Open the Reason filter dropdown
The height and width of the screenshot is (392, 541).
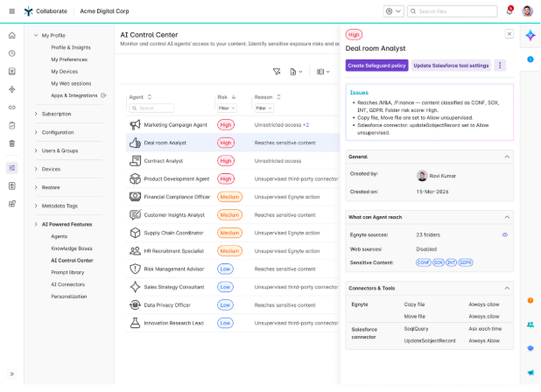click(x=264, y=108)
